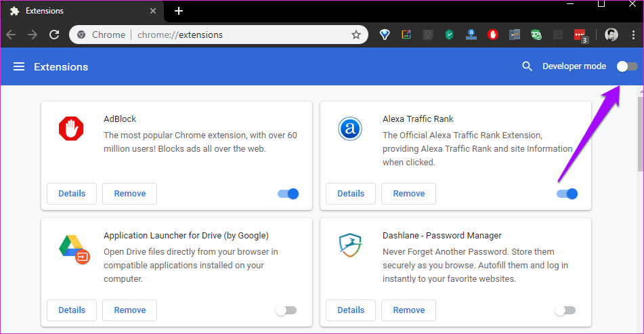Viewport: 644px width, 334px height.
Task: Click the green shield checkmark extension icon
Action: (450, 35)
